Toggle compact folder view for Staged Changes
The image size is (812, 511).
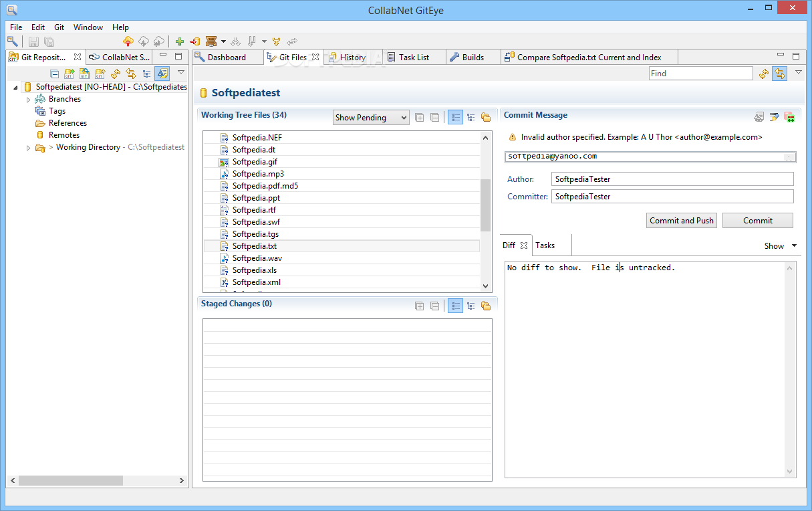tap(486, 306)
